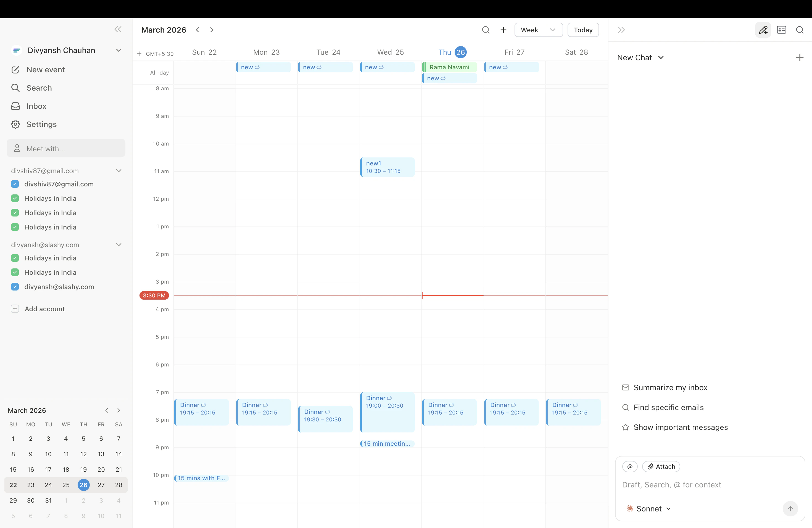The height and width of the screenshot is (528, 812).
Task: Click the plus icon to create an event
Action: [x=503, y=30]
